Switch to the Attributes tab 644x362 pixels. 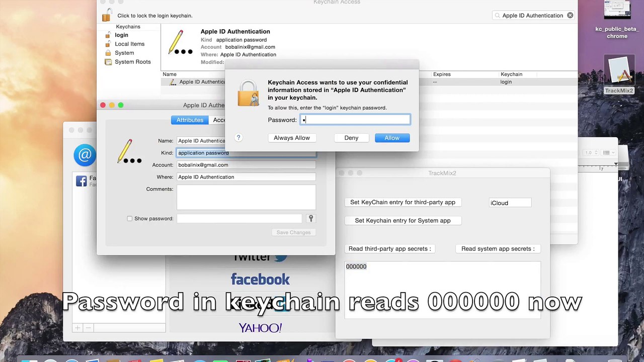(190, 120)
